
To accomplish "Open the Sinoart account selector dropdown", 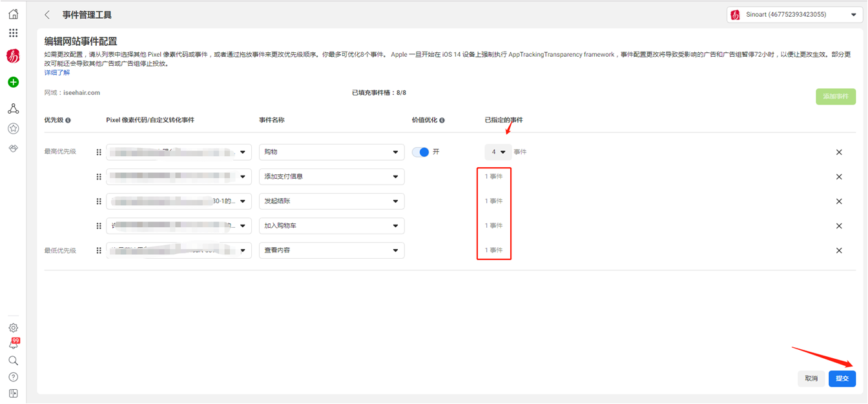I will pos(794,14).
